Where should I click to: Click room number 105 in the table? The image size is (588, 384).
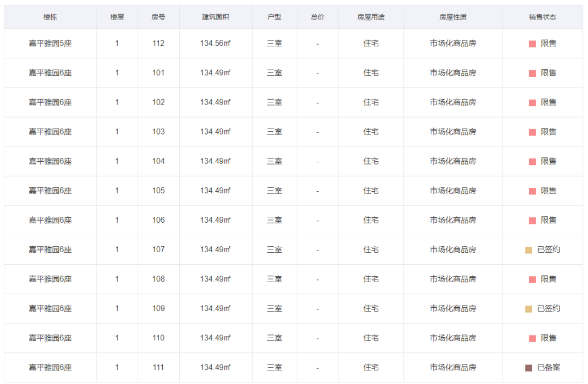(x=158, y=191)
